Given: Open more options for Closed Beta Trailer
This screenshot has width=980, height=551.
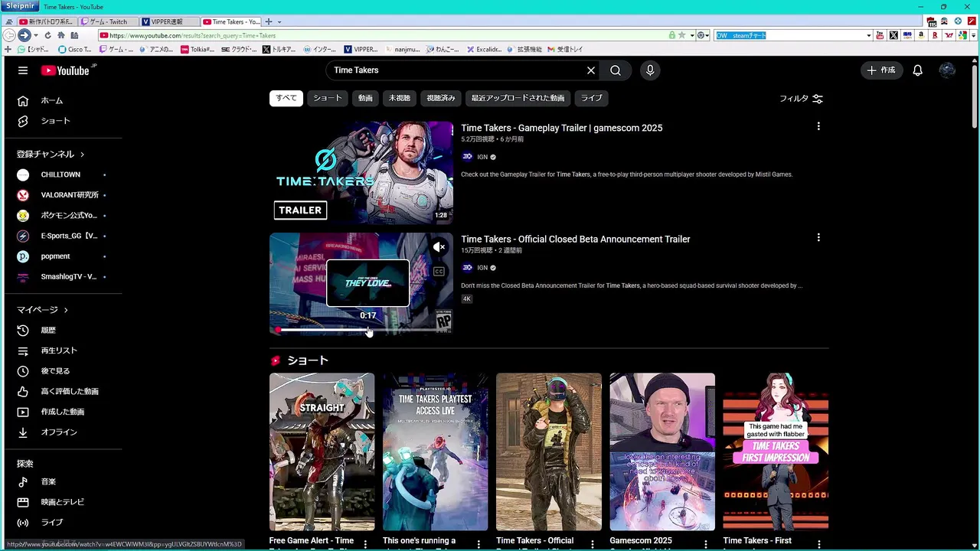Looking at the screenshot, I should (x=818, y=238).
